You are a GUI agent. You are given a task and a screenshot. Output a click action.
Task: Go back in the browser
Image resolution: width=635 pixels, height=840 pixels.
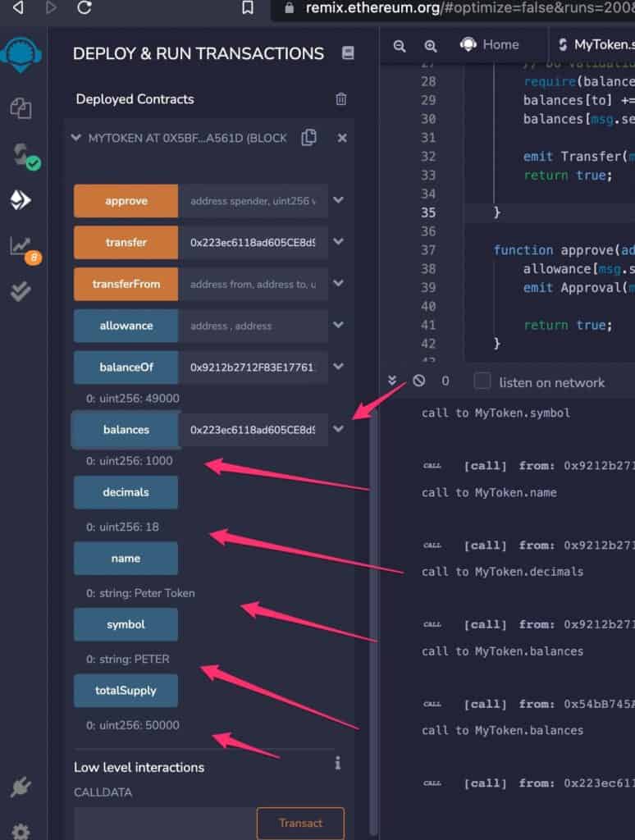(x=18, y=7)
